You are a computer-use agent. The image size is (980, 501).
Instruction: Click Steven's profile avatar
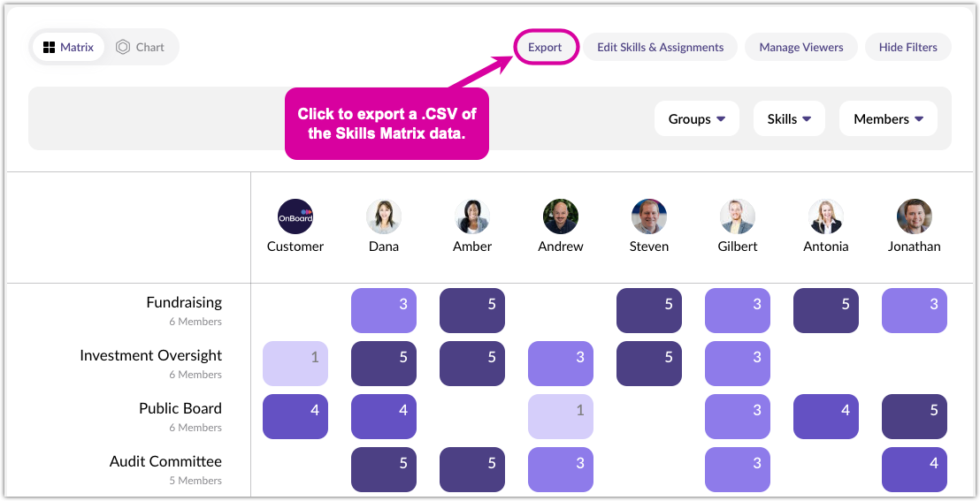[x=649, y=216]
